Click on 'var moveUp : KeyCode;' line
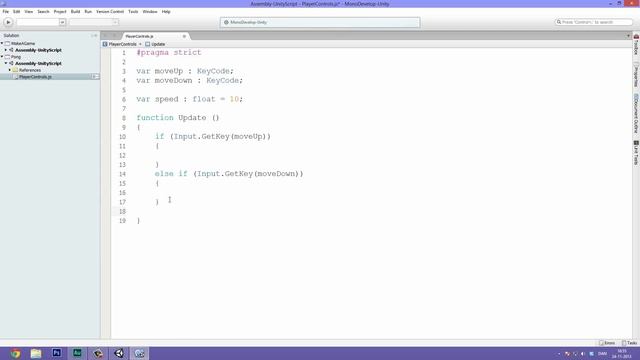 pyautogui.click(x=185, y=71)
